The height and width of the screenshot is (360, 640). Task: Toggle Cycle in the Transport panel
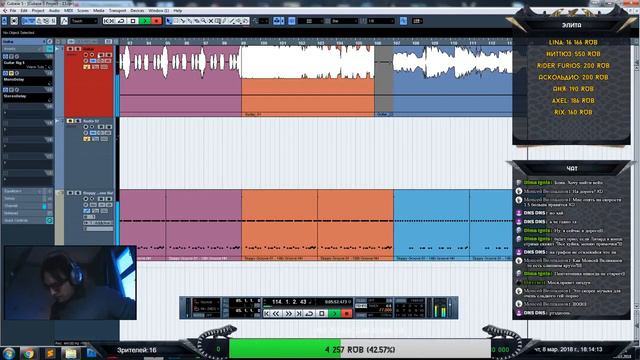tap(309, 313)
